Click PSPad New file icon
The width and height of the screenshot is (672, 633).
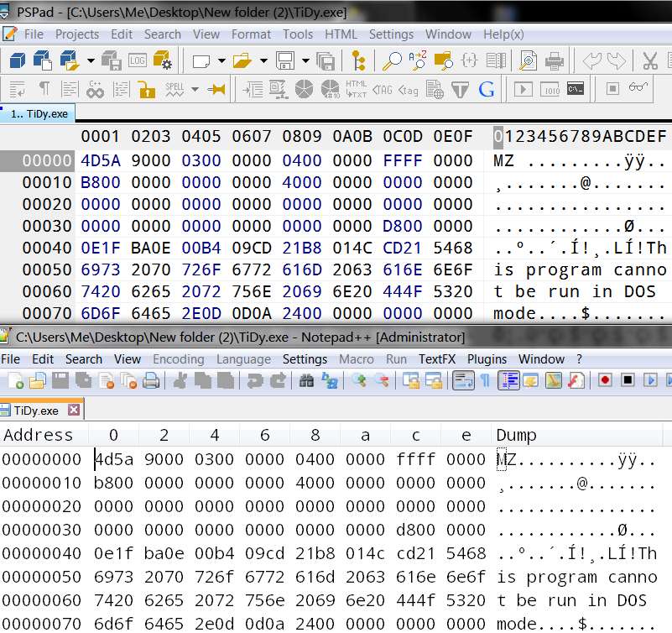click(201, 61)
